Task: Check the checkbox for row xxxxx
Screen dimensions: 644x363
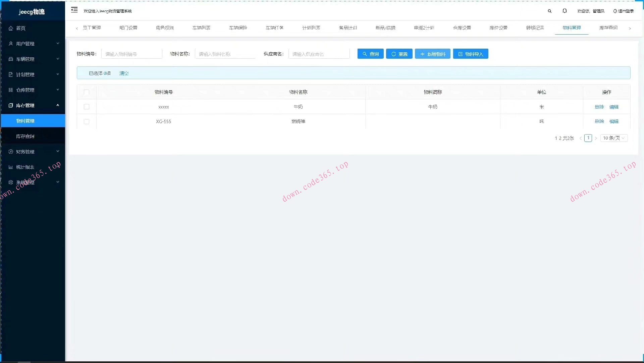Action: (87, 107)
